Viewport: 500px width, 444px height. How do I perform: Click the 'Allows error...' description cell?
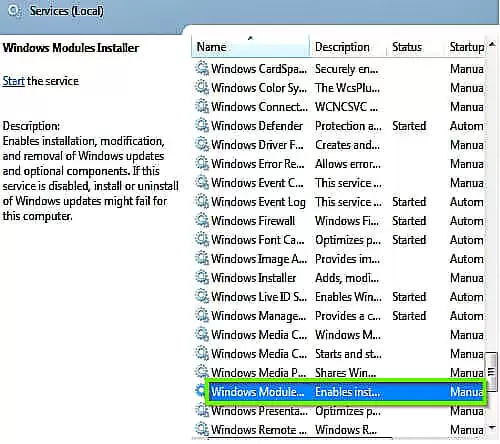click(348, 164)
